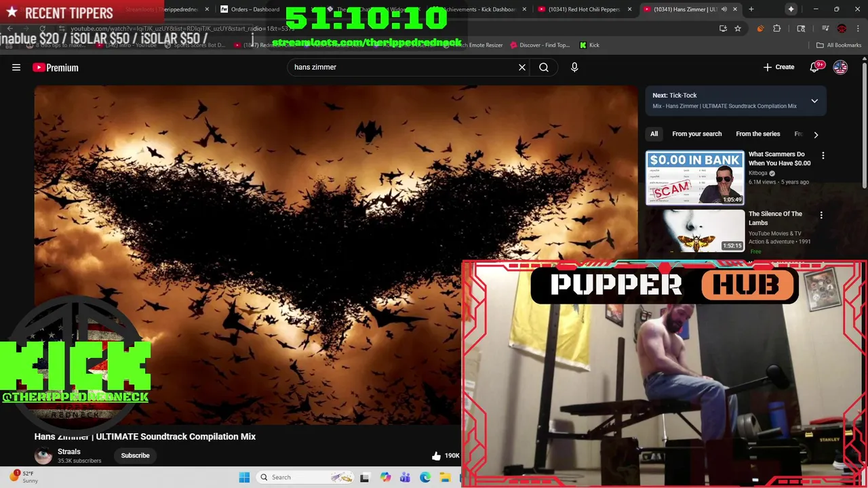Viewport: 868px width, 488px height.
Task: Clear the hans zimmer search text
Action: (522, 67)
